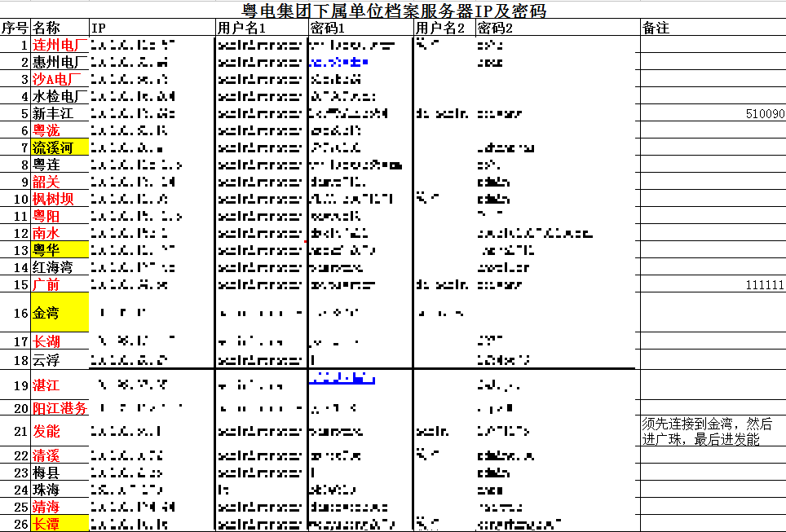
Task: Select the 惠州电厂 name cell
Action: (x=60, y=62)
